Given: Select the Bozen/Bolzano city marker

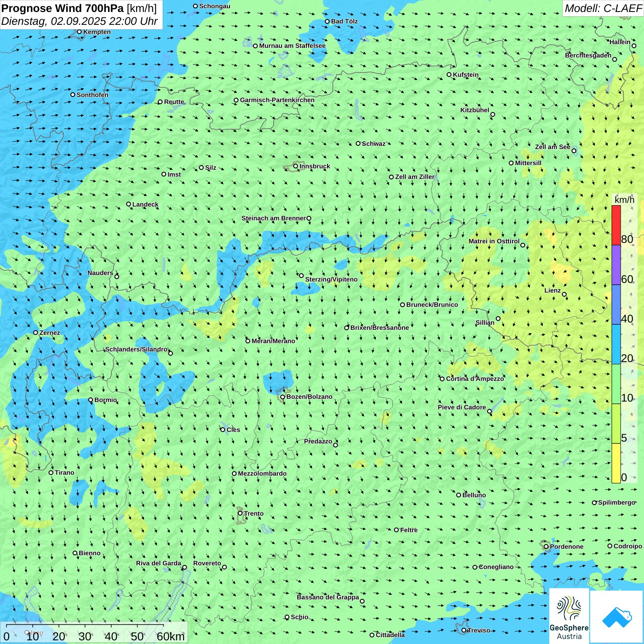Looking at the screenshot, I should pos(283,397).
